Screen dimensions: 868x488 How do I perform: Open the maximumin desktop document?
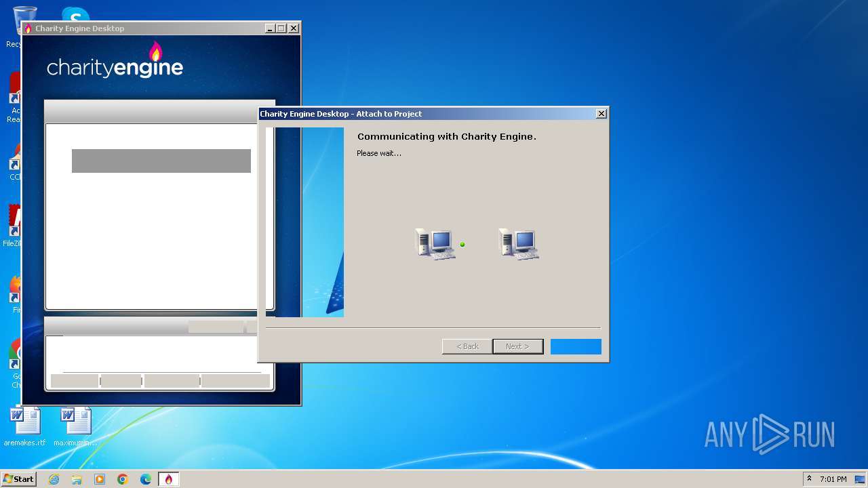(x=75, y=427)
